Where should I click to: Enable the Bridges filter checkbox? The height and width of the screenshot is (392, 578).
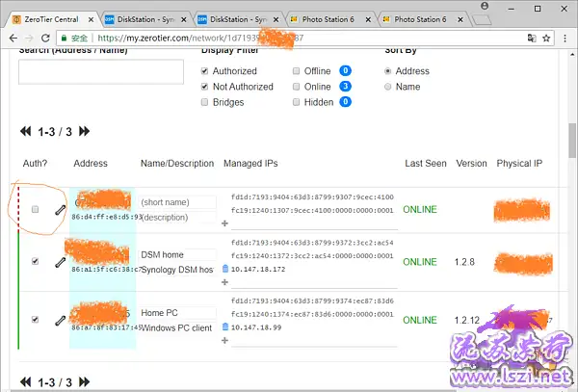(204, 102)
